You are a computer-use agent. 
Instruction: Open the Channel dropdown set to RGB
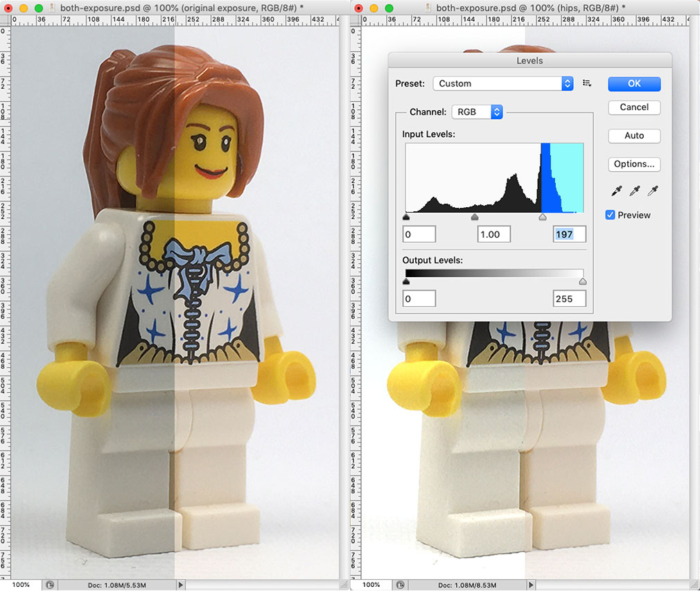pos(477,112)
